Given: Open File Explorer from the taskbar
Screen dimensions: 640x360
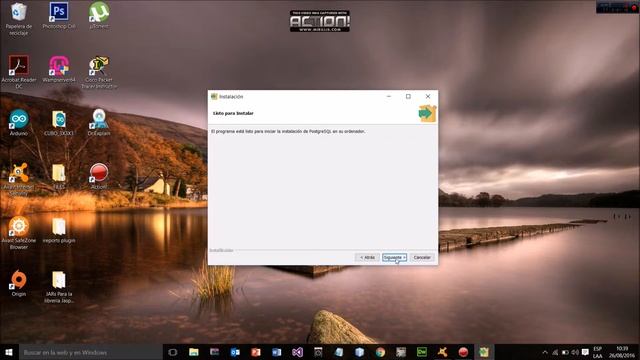Looking at the screenshot, I should pos(193,352).
